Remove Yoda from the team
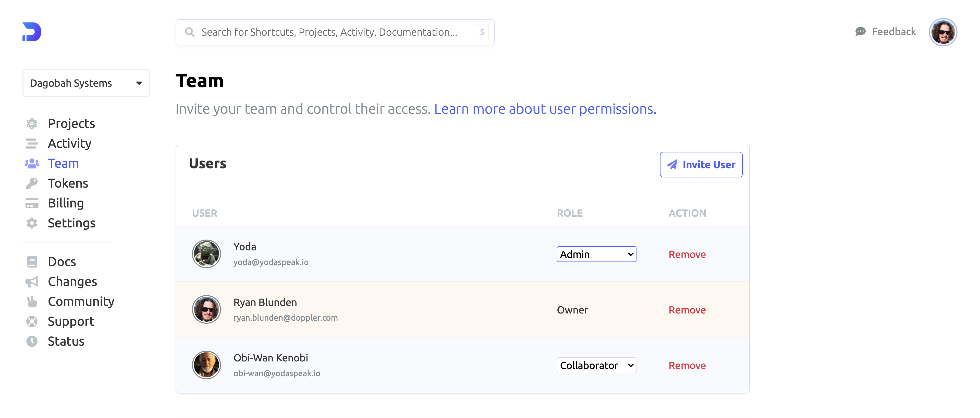The width and height of the screenshot is (980, 418). pos(687,254)
